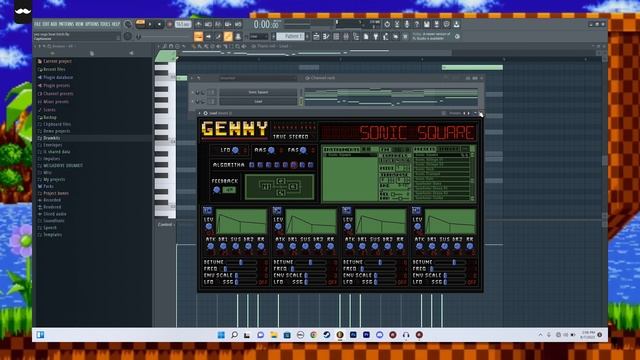This screenshot has height=360, width=640.
Task: Open the Packs folder
Action: [x=48, y=186]
